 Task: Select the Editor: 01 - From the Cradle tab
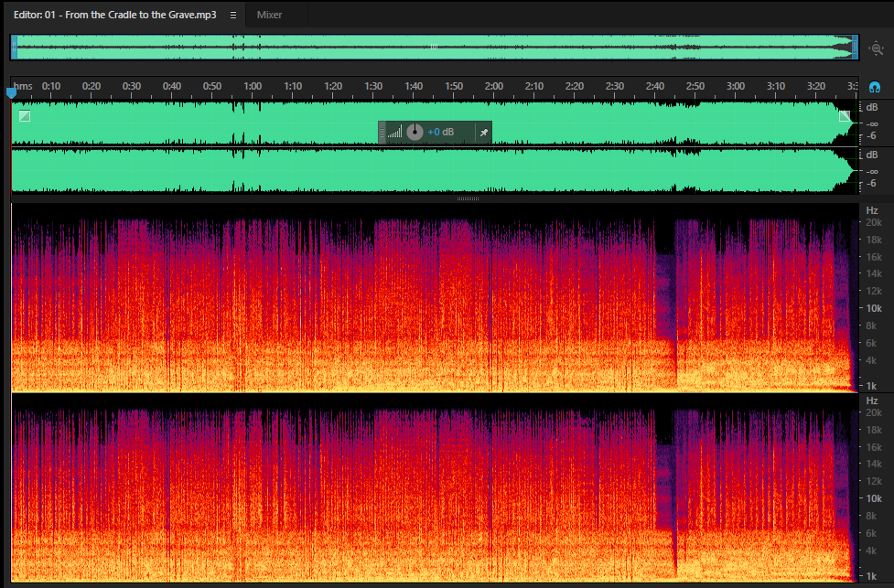[x=114, y=15]
